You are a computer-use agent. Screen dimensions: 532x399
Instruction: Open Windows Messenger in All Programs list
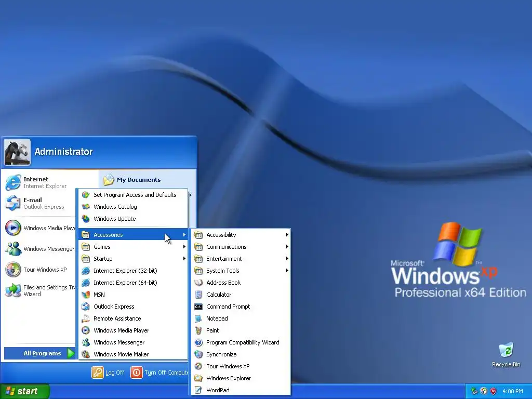(x=133, y=342)
